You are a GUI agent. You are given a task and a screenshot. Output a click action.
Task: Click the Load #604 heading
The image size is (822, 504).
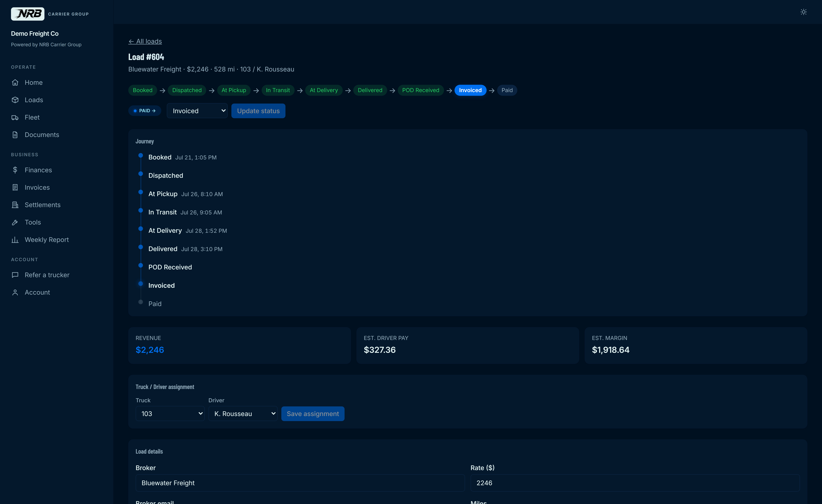pyautogui.click(x=146, y=57)
